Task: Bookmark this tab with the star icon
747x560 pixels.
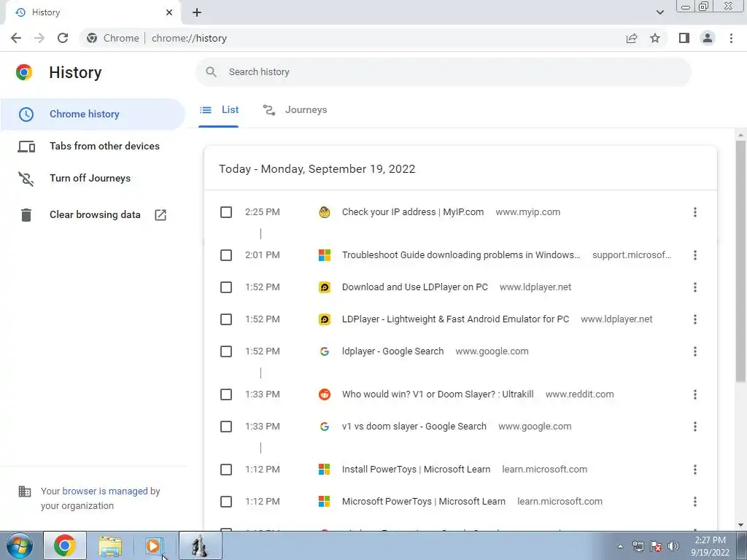Action: [655, 38]
